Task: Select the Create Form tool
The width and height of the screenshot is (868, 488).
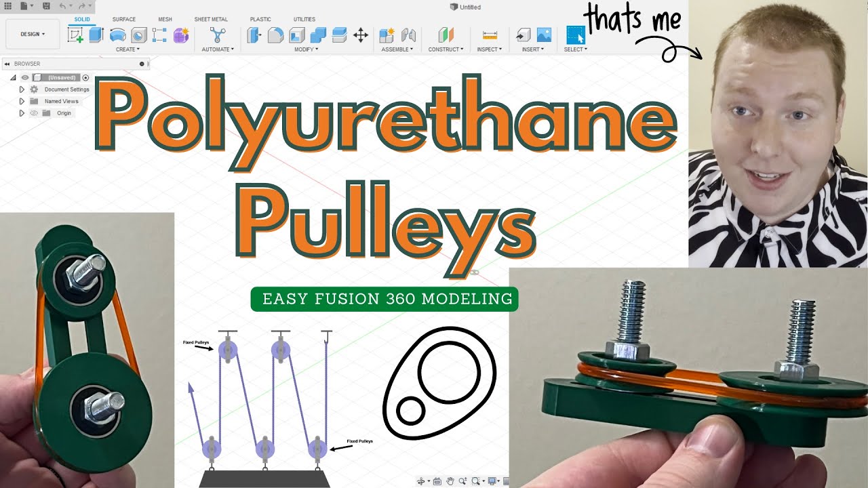Action: [181, 35]
